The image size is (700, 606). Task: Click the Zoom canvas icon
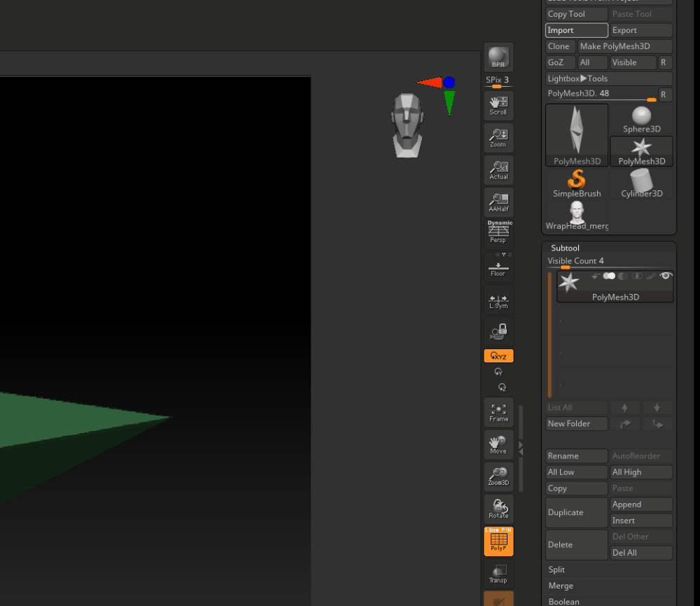[498, 137]
